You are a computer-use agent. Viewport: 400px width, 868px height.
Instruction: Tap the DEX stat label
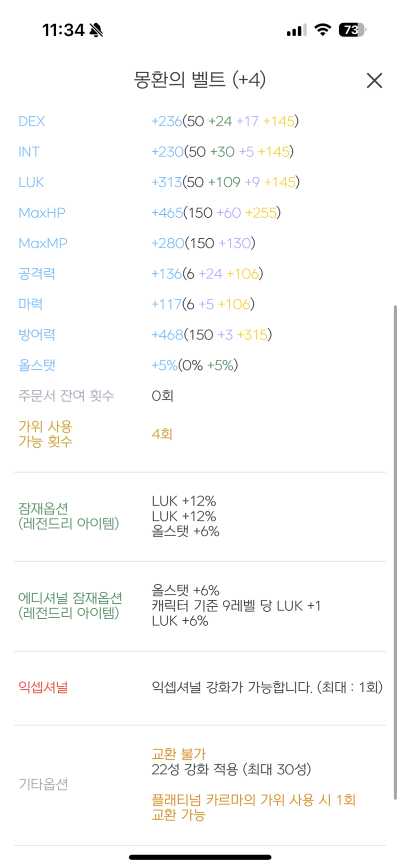coord(31,121)
